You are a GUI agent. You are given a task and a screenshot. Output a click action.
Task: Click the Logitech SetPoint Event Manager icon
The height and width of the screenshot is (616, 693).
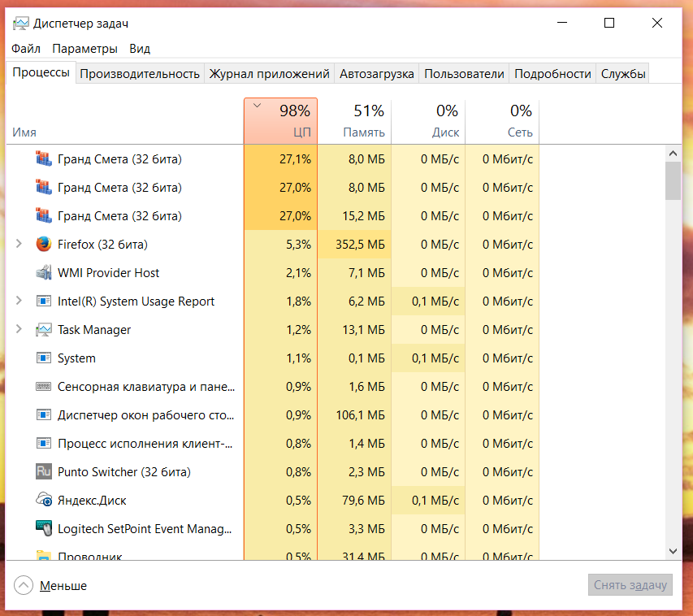(44, 529)
